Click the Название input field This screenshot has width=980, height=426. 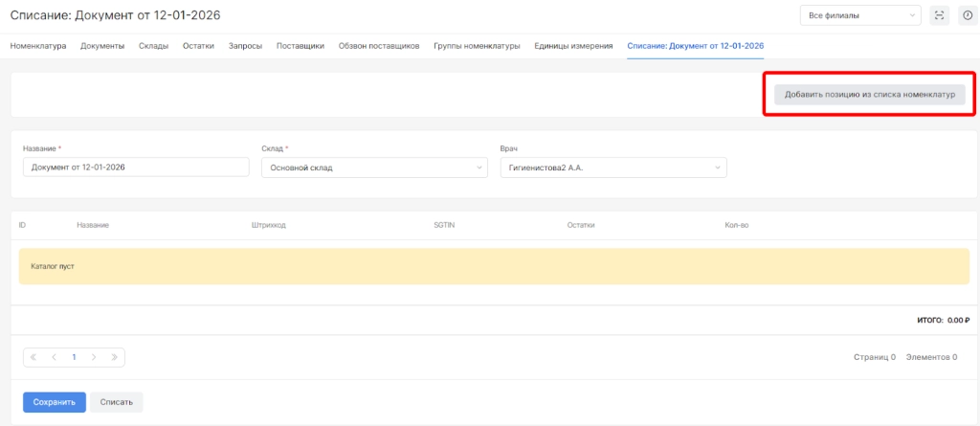point(135,168)
